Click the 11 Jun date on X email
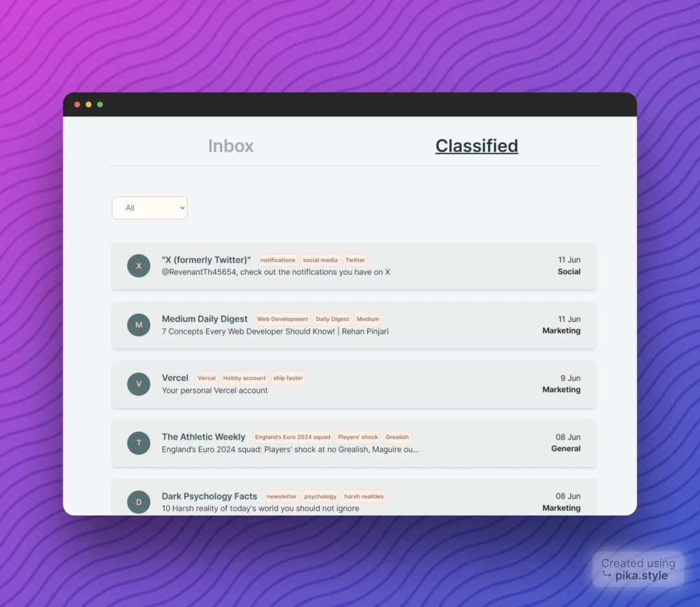This screenshot has width=700, height=607. pyautogui.click(x=569, y=260)
